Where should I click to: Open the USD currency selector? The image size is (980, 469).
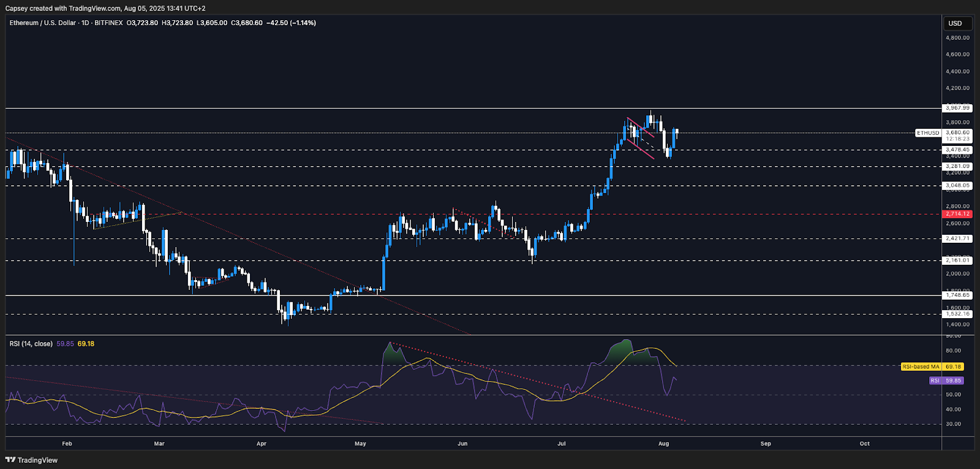pos(955,23)
